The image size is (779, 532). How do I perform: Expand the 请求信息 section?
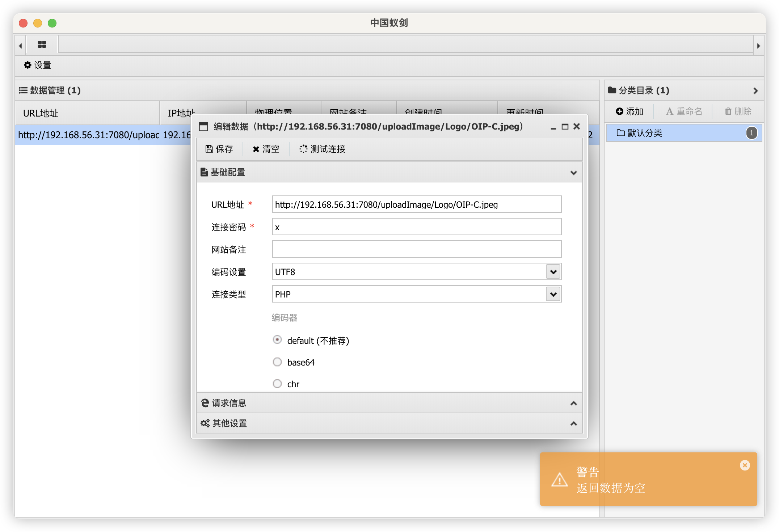(389, 403)
